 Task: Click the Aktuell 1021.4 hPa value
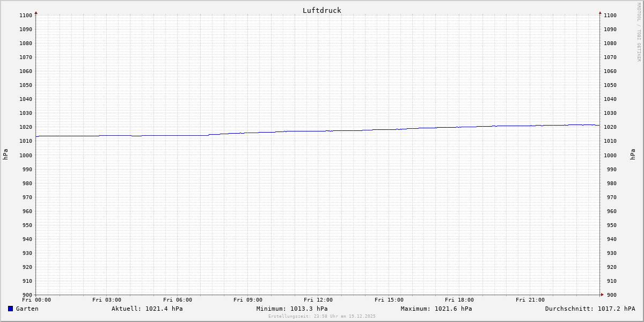tap(147, 309)
